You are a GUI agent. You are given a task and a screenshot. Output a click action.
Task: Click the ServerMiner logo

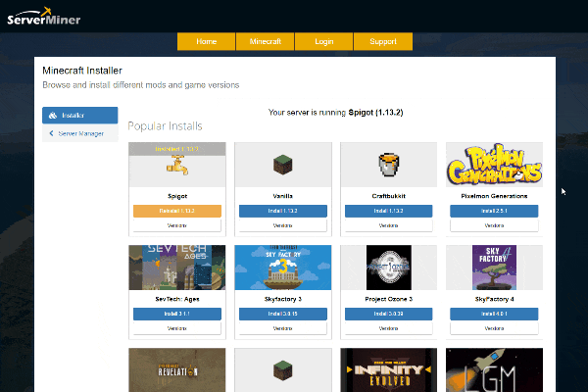[x=44, y=16]
